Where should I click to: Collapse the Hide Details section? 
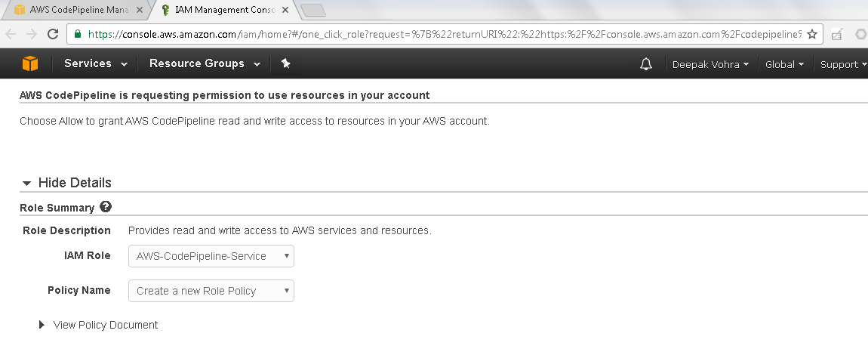point(66,183)
